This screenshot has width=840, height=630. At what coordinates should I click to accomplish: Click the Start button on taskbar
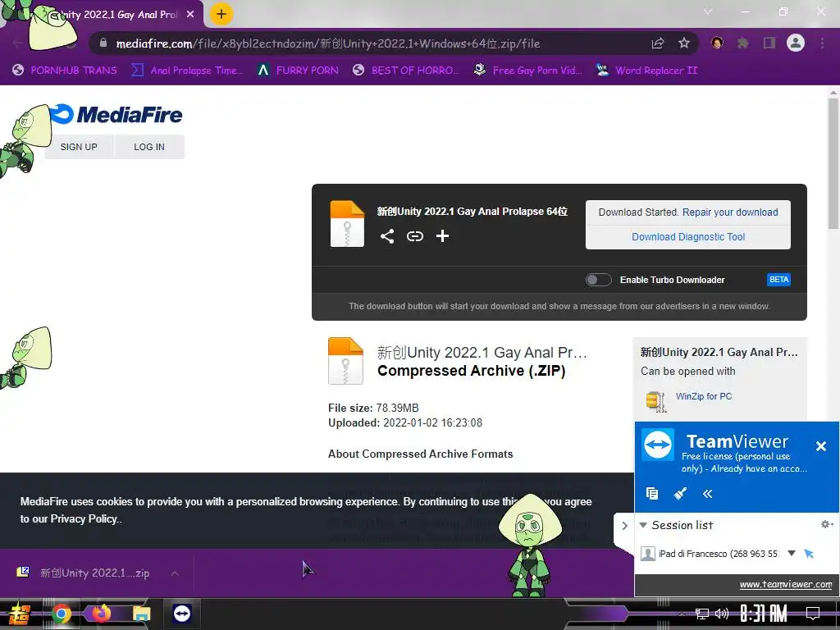[x=19, y=614]
